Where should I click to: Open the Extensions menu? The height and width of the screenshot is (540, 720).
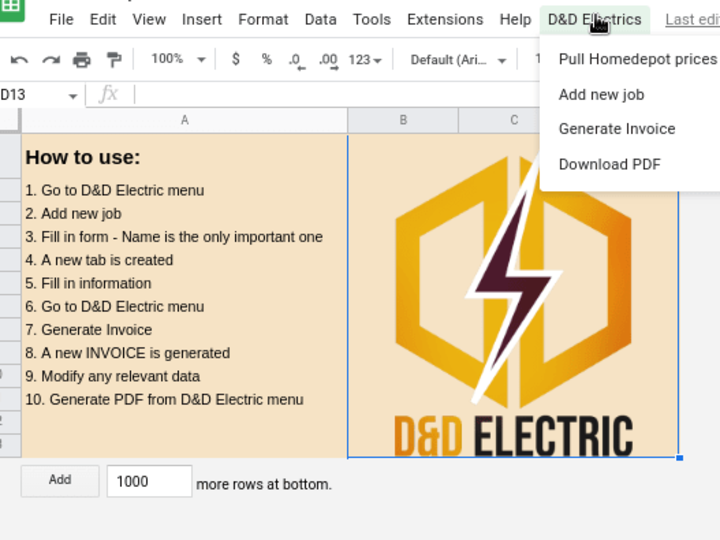[x=445, y=20]
